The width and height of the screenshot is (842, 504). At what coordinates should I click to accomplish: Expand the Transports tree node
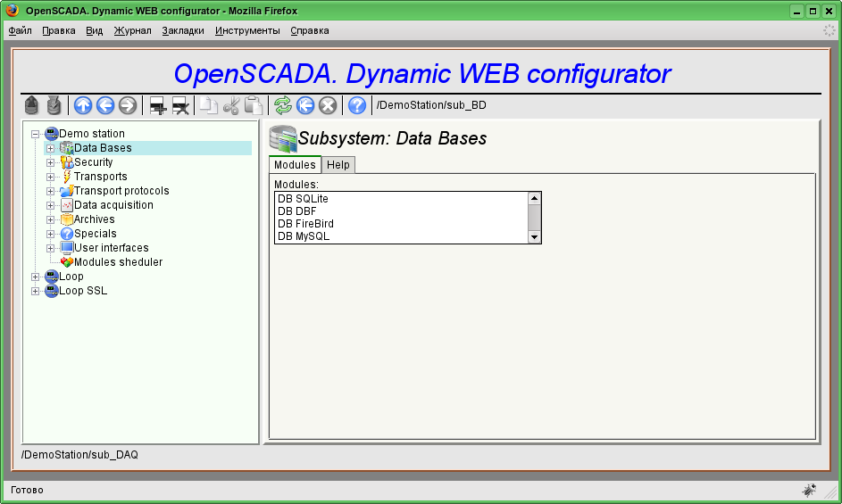[51, 177]
